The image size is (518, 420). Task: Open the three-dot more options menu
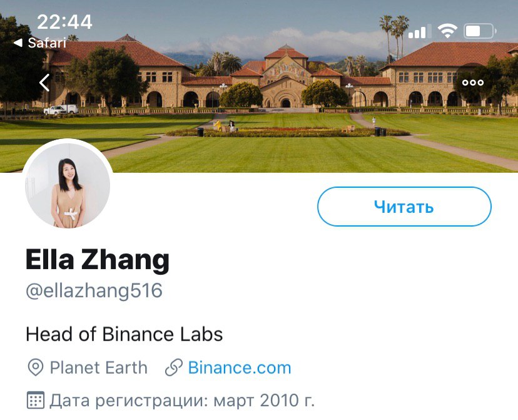pyautogui.click(x=473, y=83)
